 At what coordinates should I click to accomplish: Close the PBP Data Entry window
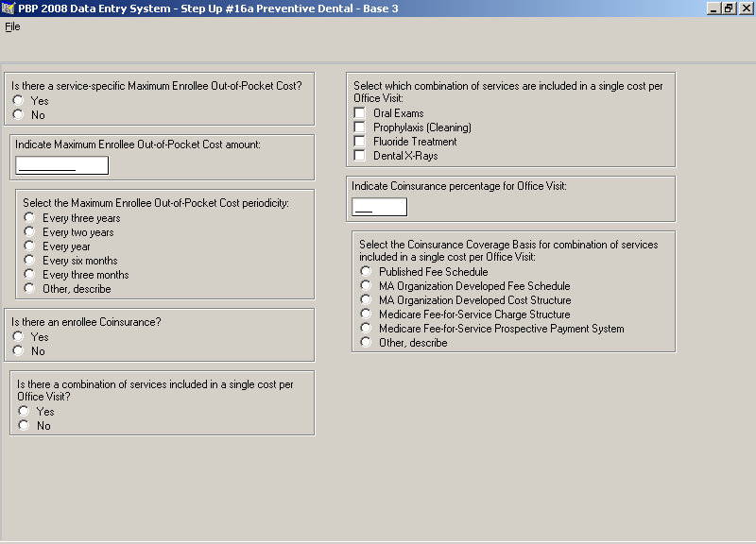point(746,8)
